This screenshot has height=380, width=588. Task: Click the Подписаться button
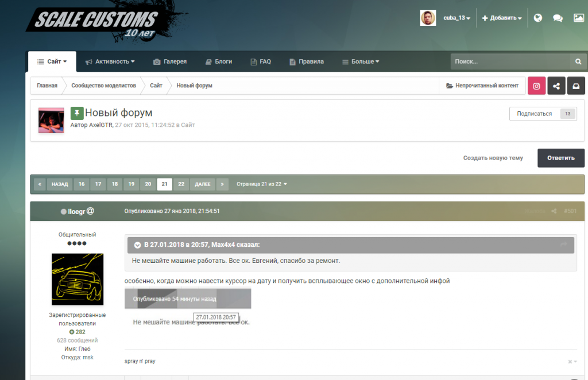tap(534, 114)
